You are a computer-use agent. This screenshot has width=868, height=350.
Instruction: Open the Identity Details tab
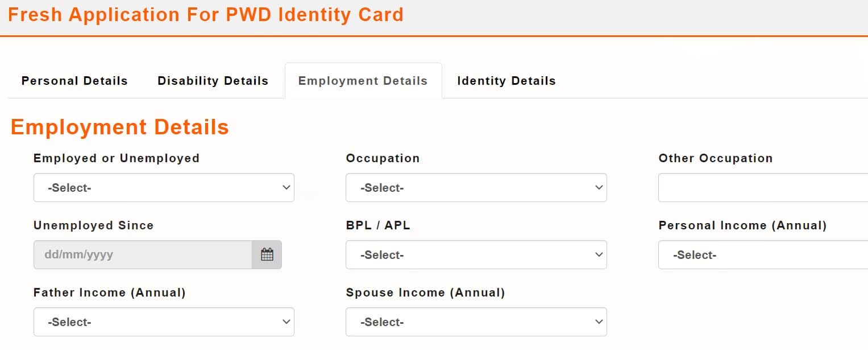pyautogui.click(x=505, y=80)
